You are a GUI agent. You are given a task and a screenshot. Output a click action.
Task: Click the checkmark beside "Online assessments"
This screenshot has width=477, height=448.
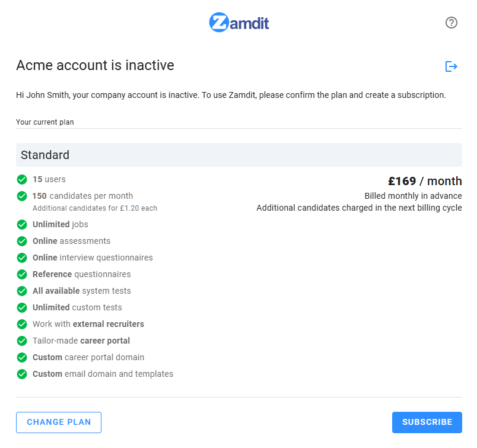pos(22,241)
